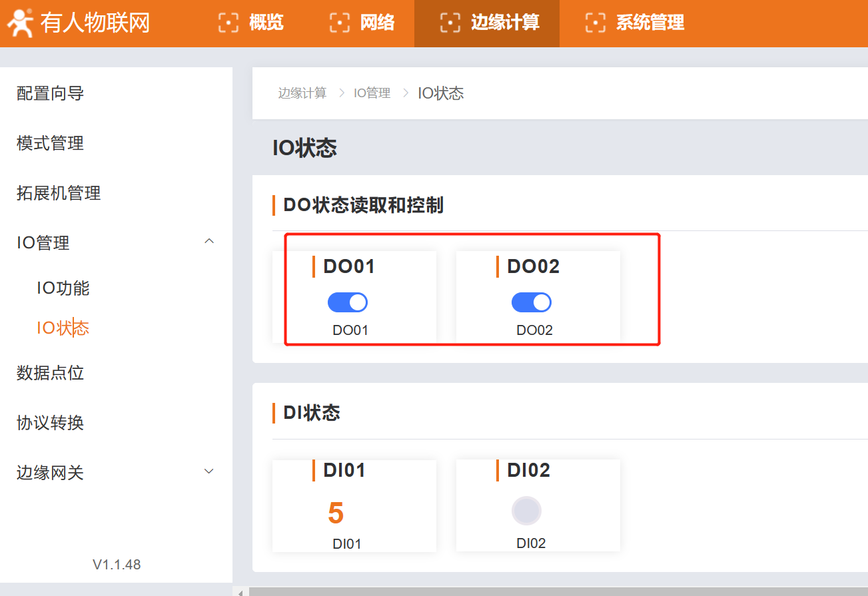The height and width of the screenshot is (596, 868).
Task: Click the bracket icon beside 系统管理
Action: coord(595,23)
